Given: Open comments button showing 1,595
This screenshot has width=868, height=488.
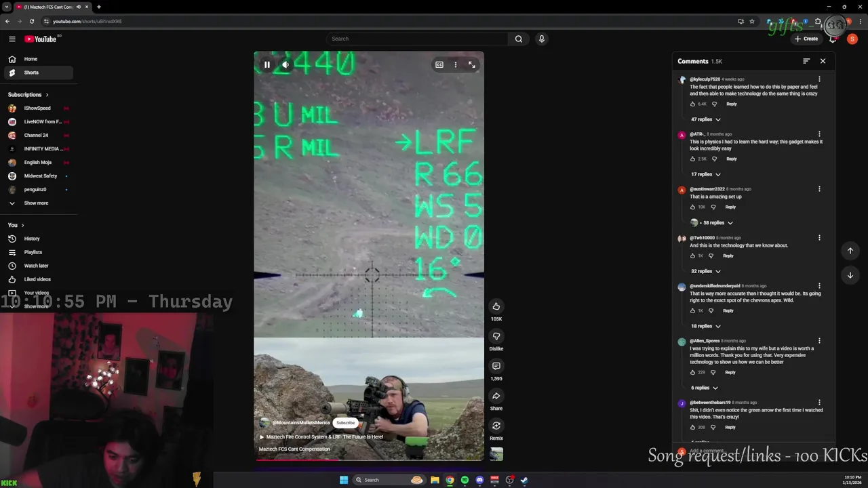Looking at the screenshot, I should tap(496, 366).
